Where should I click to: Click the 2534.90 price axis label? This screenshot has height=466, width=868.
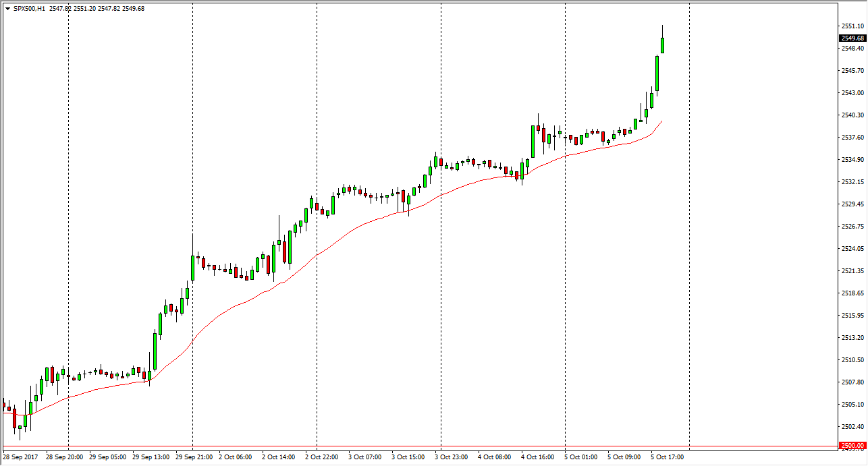852,160
